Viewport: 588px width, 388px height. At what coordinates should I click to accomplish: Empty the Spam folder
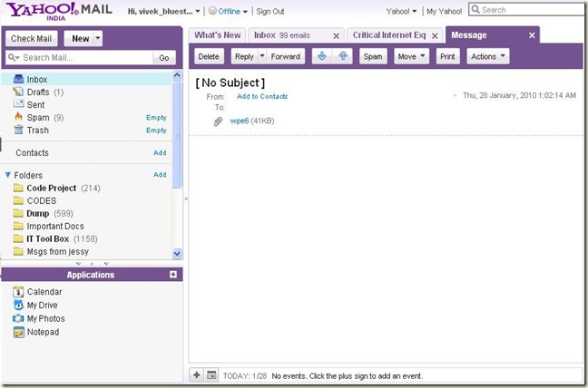pyautogui.click(x=156, y=117)
